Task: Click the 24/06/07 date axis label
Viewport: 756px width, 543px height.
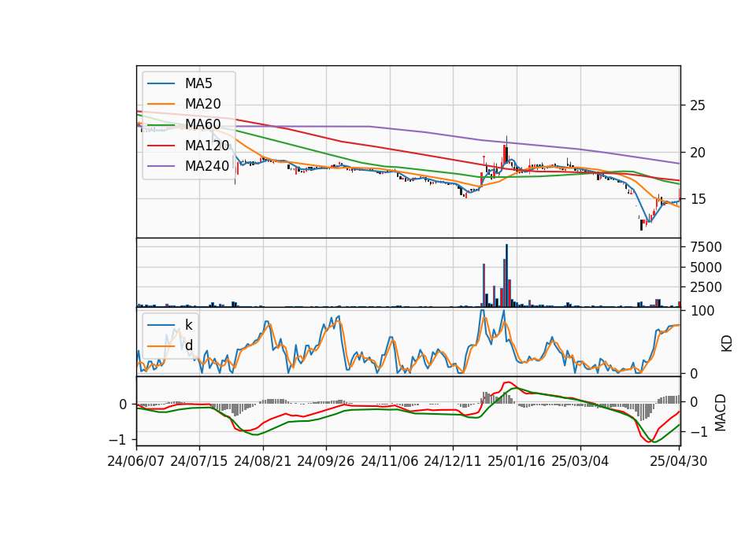Action: pyautogui.click(x=135, y=461)
